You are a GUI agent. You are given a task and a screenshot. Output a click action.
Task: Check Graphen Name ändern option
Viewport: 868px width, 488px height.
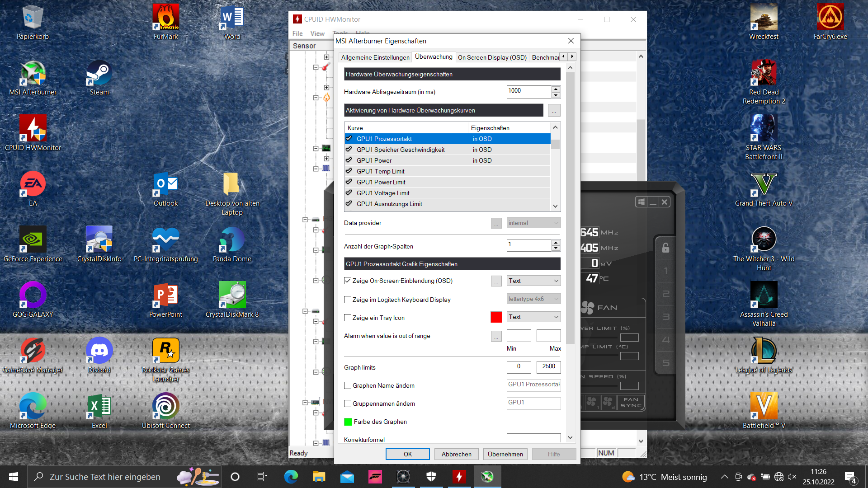[348, 385]
